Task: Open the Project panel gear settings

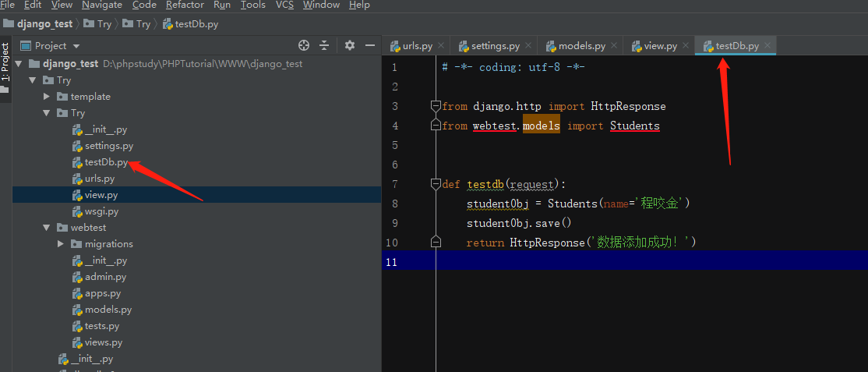Action: 349,46
